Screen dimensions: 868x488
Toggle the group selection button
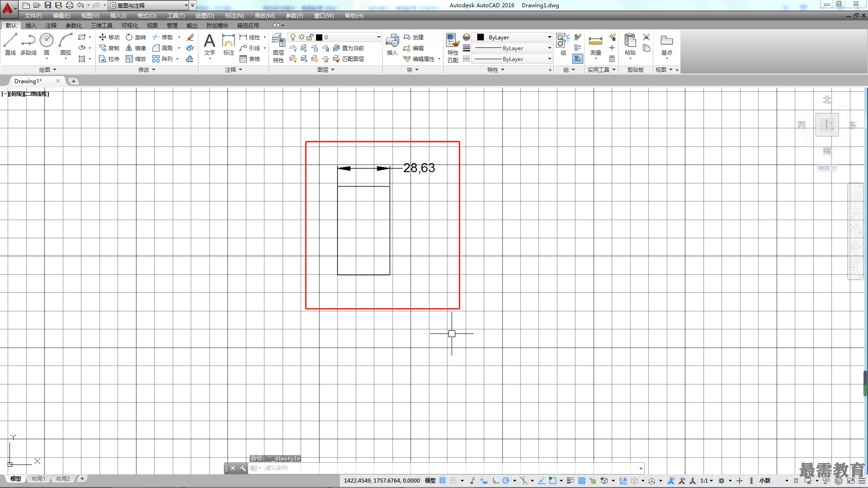(578, 59)
